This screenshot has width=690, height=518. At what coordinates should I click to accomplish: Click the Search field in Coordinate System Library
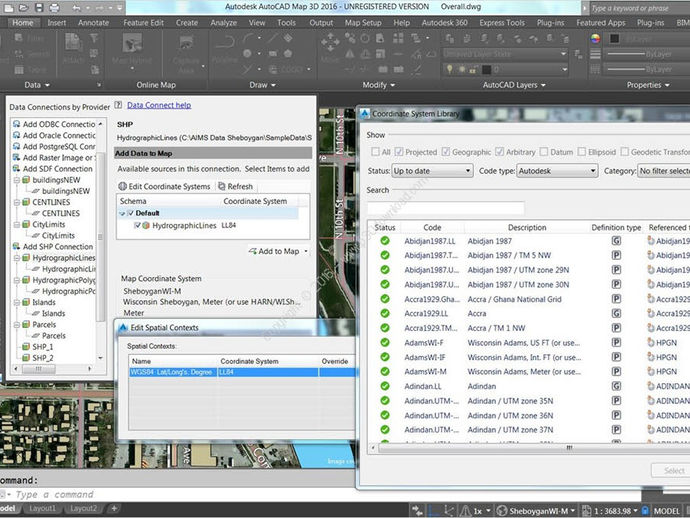click(445, 208)
